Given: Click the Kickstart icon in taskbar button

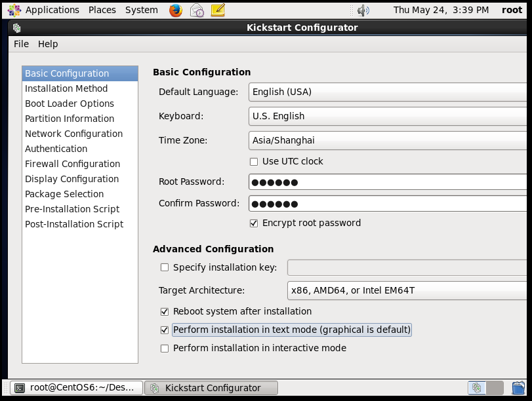Looking at the screenshot, I should click(x=155, y=388).
